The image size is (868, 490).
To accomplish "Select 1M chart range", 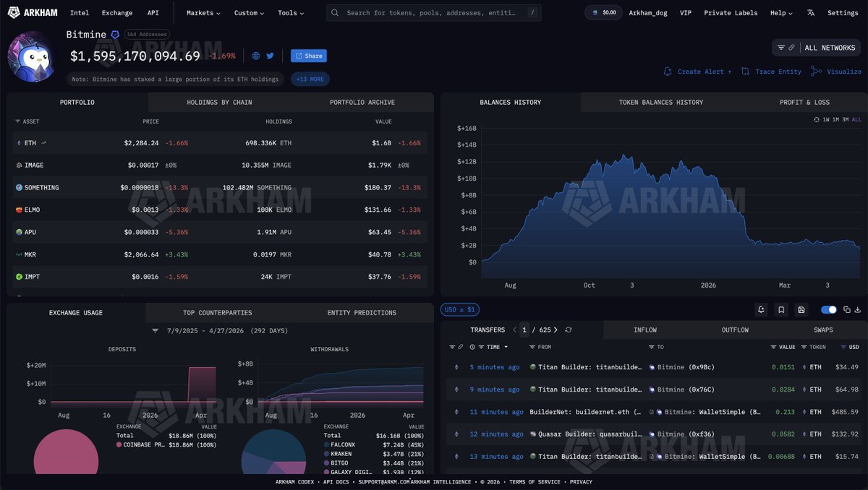I will pos(835,119).
